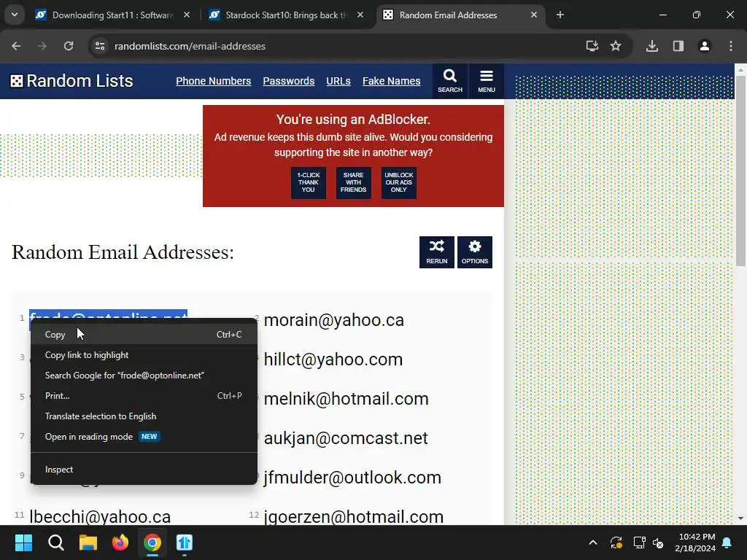747x560 pixels.
Task: Click email morain@yahoo.ca
Action: 334,320
